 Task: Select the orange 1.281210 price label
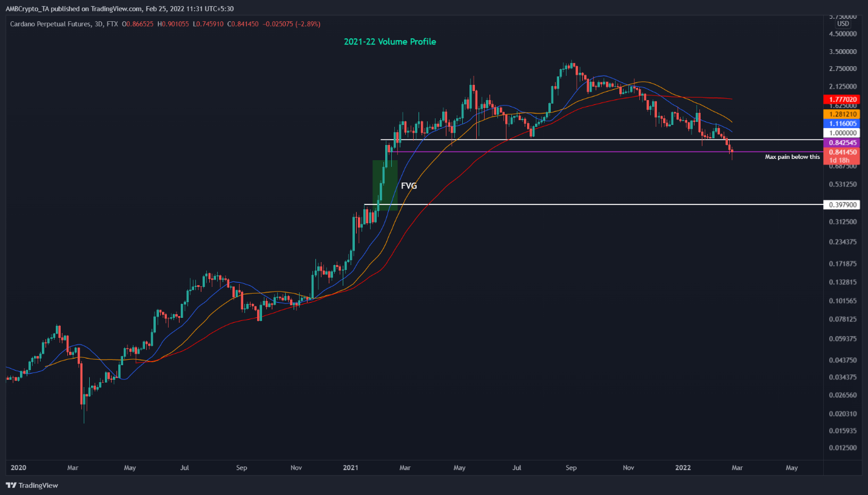pos(841,114)
